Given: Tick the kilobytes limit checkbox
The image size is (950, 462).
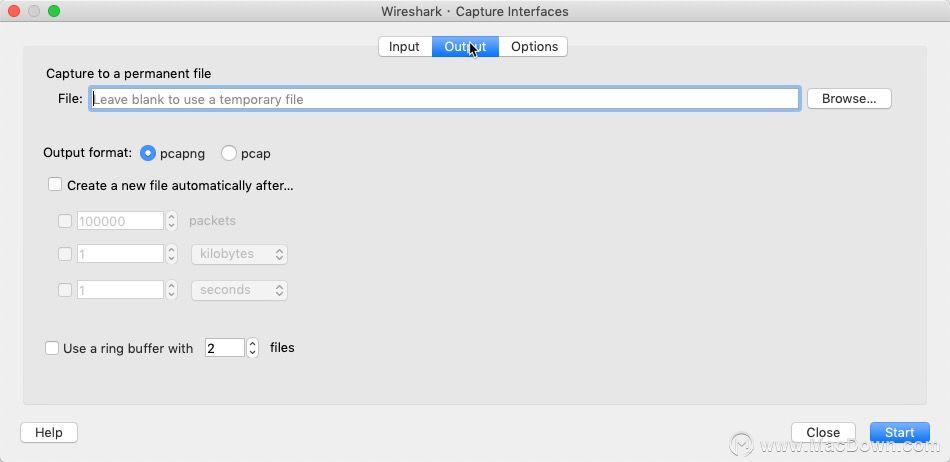Looking at the screenshot, I should pyautogui.click(x=65, y=254).
